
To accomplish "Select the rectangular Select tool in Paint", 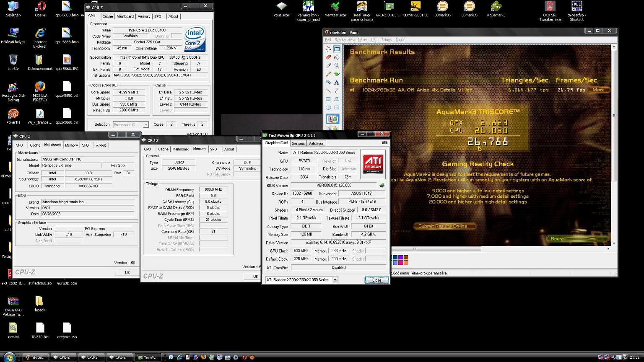I will pos(337,49).
